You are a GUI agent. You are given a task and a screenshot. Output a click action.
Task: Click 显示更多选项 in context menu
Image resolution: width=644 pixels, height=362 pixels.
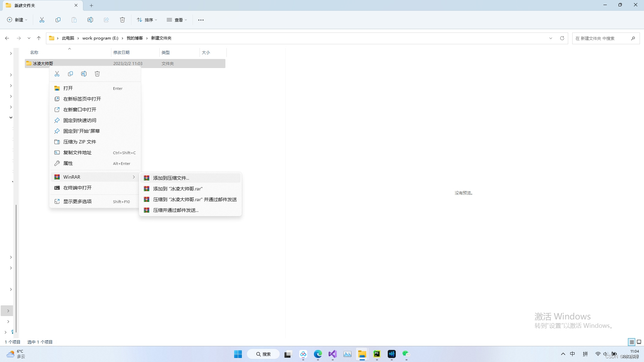click(77, 201)
